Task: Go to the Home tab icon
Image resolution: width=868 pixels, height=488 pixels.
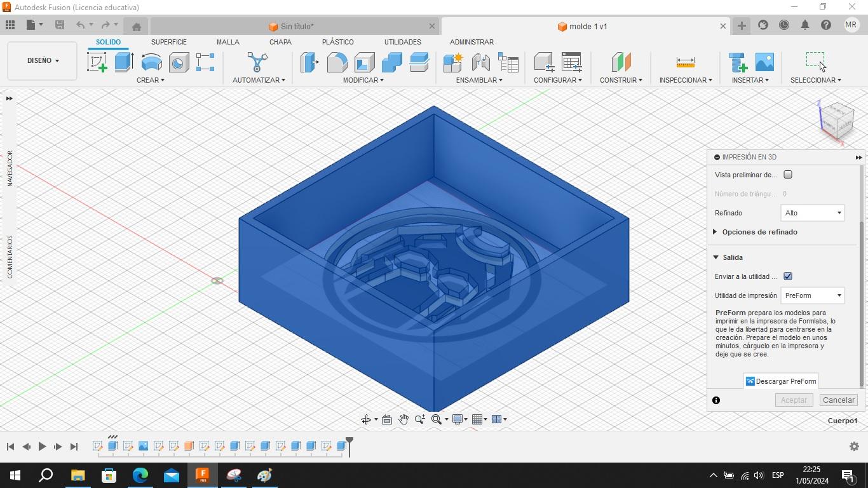Action: click(136, 26)
